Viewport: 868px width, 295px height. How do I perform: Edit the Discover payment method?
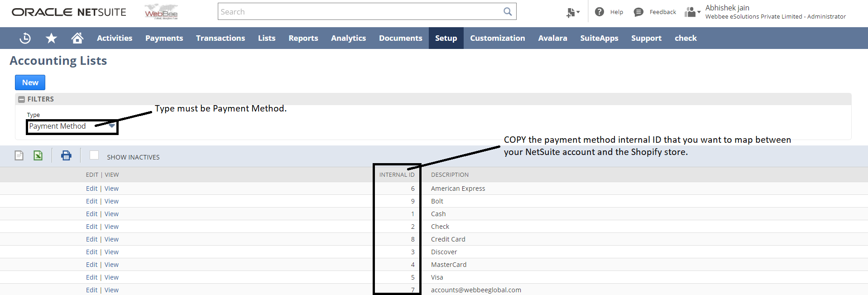click(92, 252)
